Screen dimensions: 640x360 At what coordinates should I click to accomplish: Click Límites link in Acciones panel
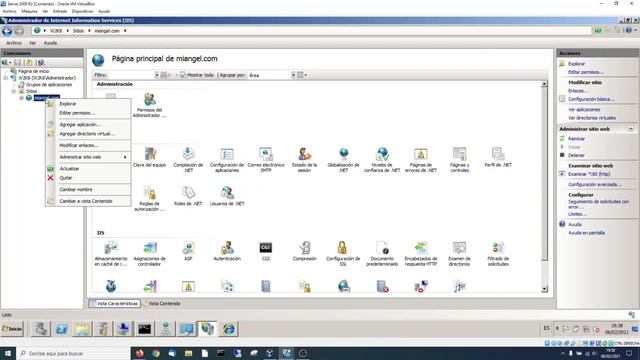point(577,214)
